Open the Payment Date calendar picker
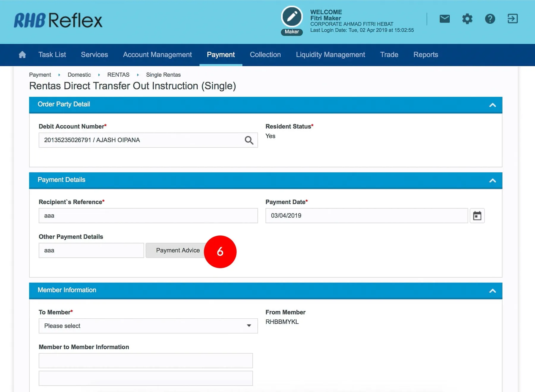535x392 pixels. click(477, 216)
